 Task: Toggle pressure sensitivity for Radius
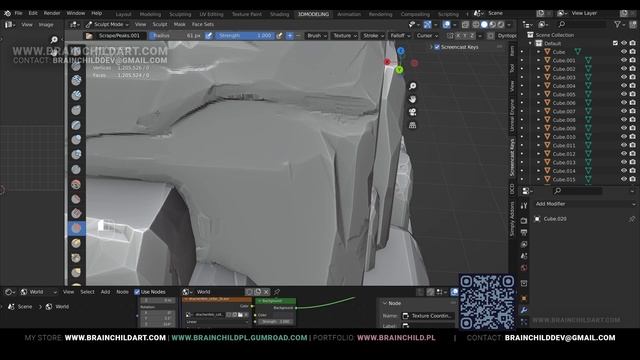coord(209,36)
